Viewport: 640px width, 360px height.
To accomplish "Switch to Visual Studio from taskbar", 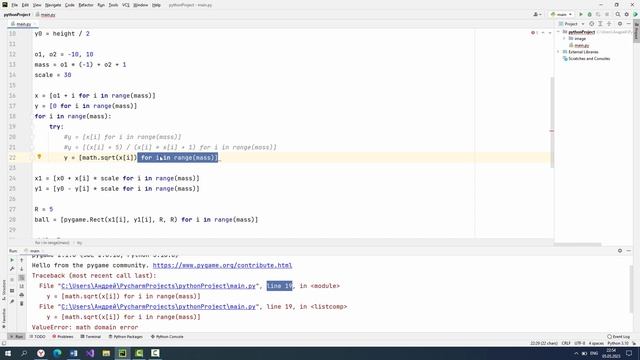I will pos(90,353).
